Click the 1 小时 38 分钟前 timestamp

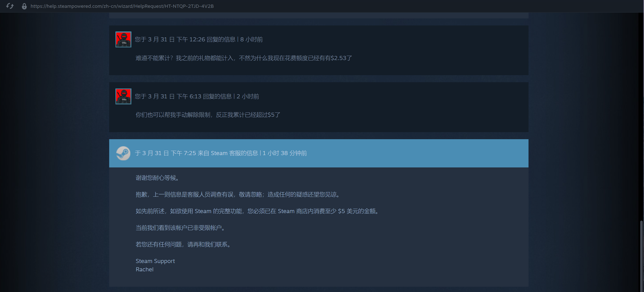285,153
